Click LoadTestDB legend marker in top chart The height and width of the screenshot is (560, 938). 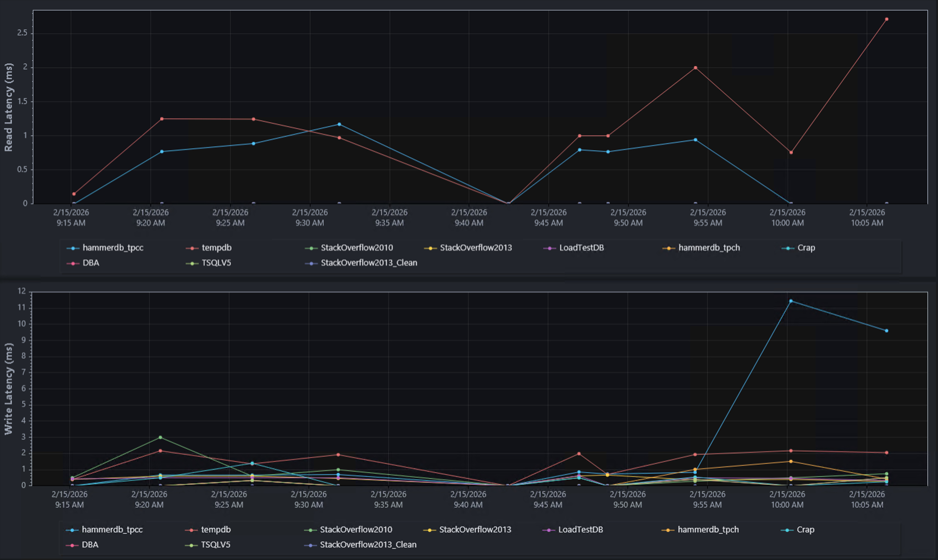[549, 248]
